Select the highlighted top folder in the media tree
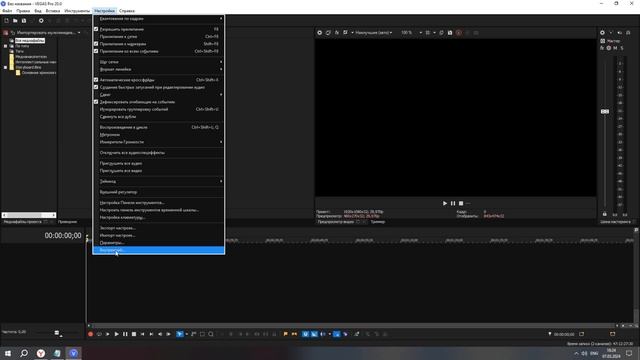The image size is (640, 360). point(30,41)
